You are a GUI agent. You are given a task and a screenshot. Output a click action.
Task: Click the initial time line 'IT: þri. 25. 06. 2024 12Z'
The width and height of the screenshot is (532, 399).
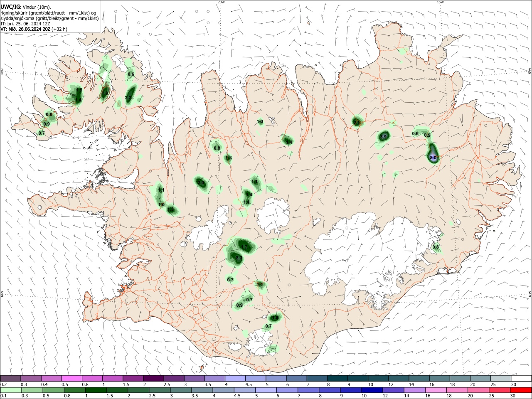(x=26, y=24)
